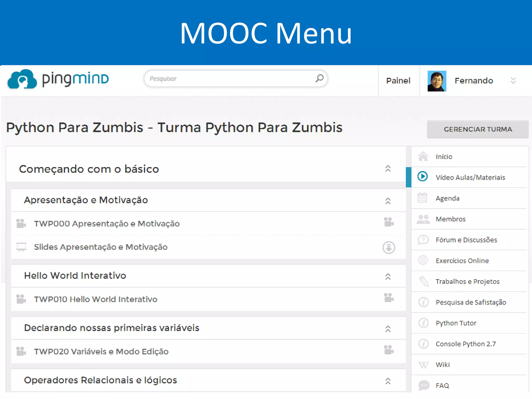Image resolution: width=532 pixels, height=399 pixels.
Task: Download Slides Apresentação e Motivação
Action: point(389,247)
